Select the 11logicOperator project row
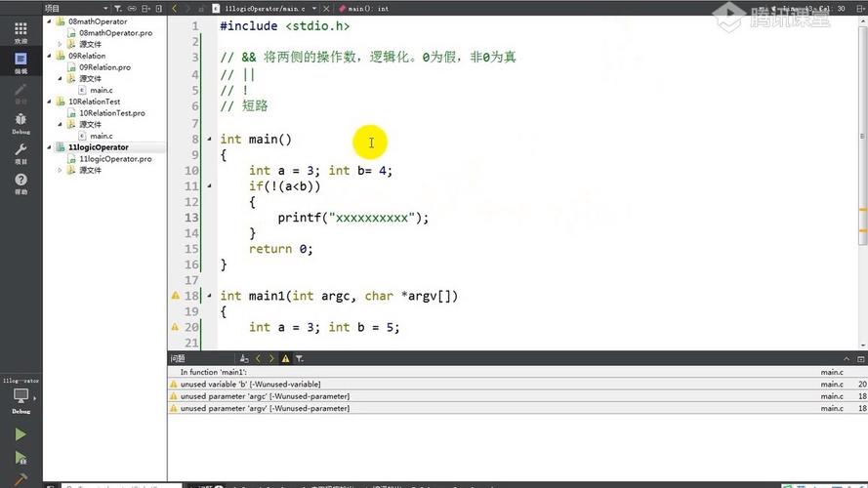 coord(104,147)
